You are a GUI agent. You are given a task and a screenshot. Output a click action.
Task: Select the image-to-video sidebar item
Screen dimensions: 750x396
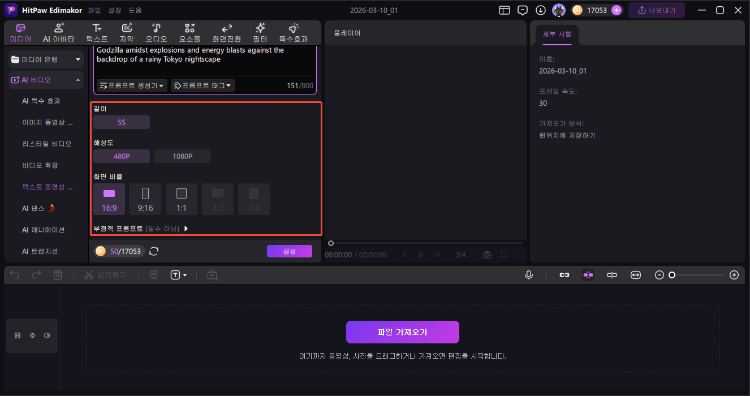pos(47,122)
